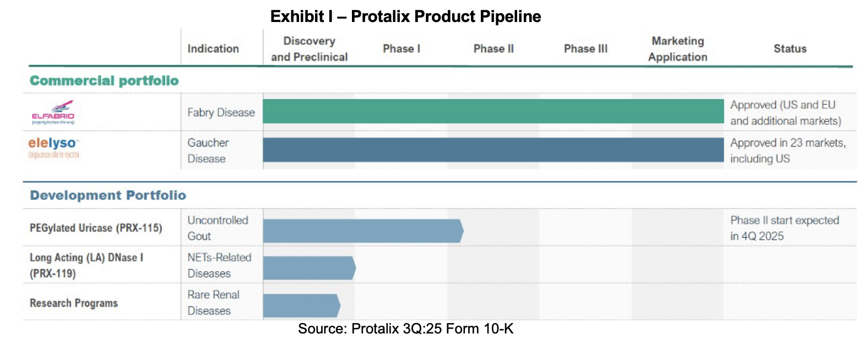This screenshot has height=350, width=868.
Task: Click the PEGylated Uricase (PRX-115) row label
Action: tap(96, 228)
